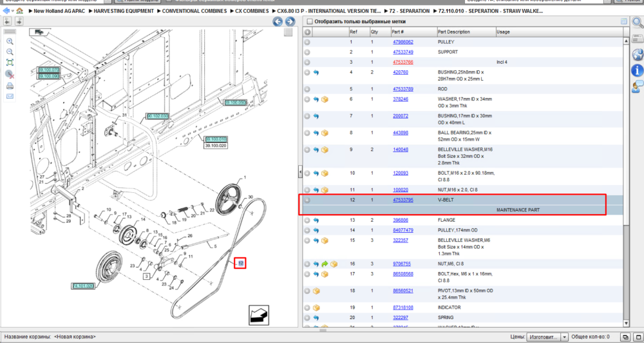
Task: Add SUPPORT 47533749 via its plus button
Action: (307, 52)
